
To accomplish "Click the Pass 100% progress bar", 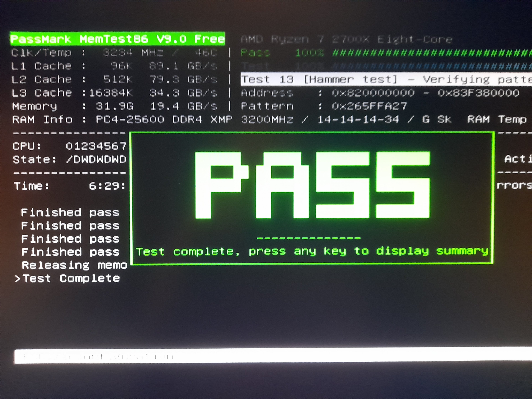I will tap(432, 53).
